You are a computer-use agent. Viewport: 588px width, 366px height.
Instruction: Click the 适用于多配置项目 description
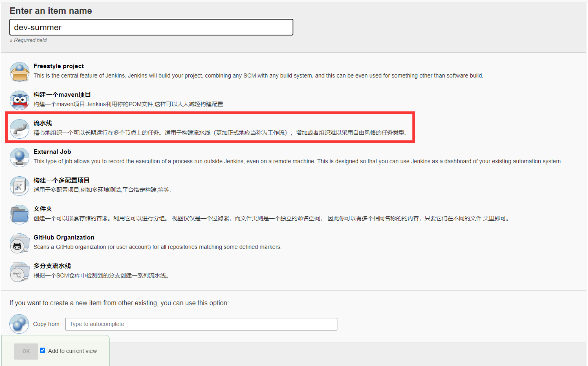tap(102, 190)
